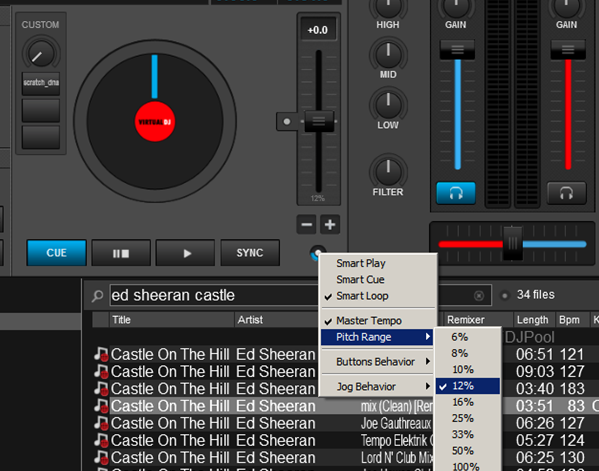Click the music file icon of the 121 bpm row
The width and height of the screenshot is (599, 471).
click(101, 354)
